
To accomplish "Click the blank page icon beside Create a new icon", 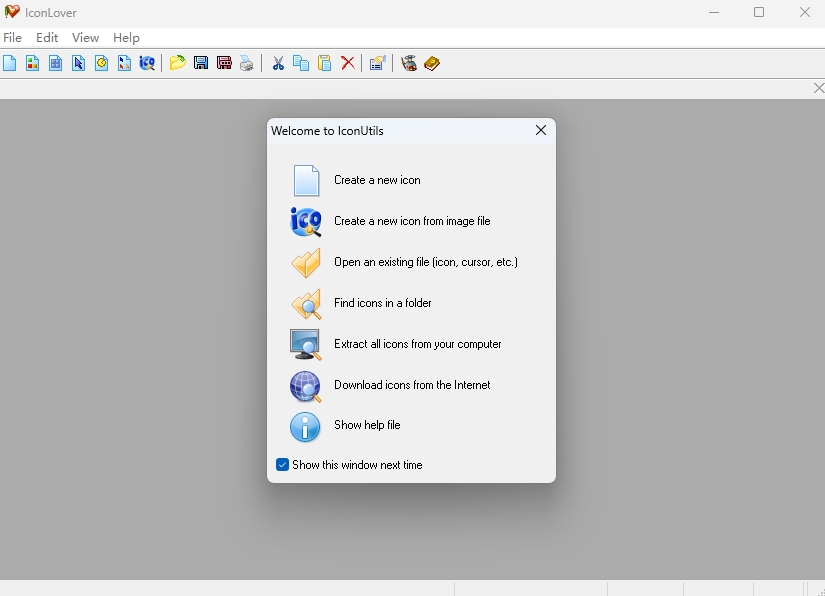I will (x=306, y=180).
